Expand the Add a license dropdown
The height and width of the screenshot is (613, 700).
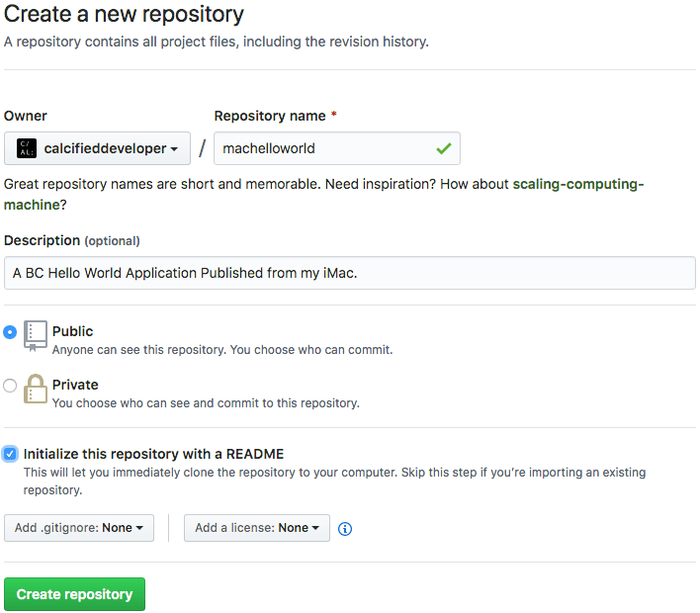257,528
